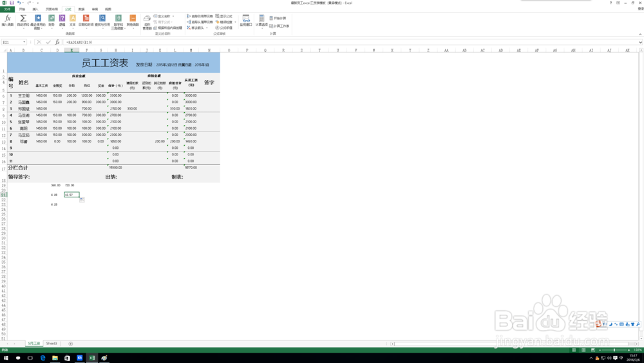Screen dimensions: 644x363
Task: Click the confirm checkmark in formula bar
Action: (x=48, y=42)
